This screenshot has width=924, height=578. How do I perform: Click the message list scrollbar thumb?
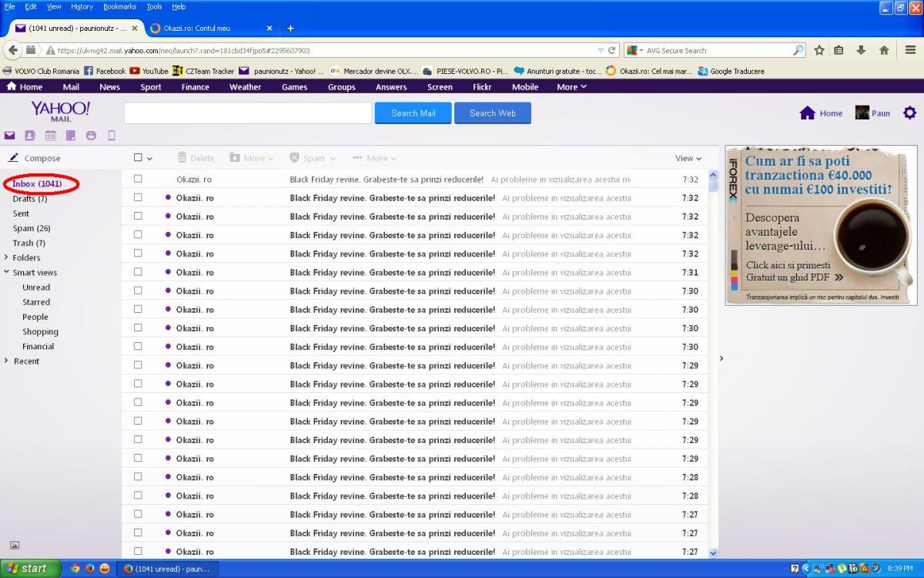pyautogui.click(x=713, y=186)
